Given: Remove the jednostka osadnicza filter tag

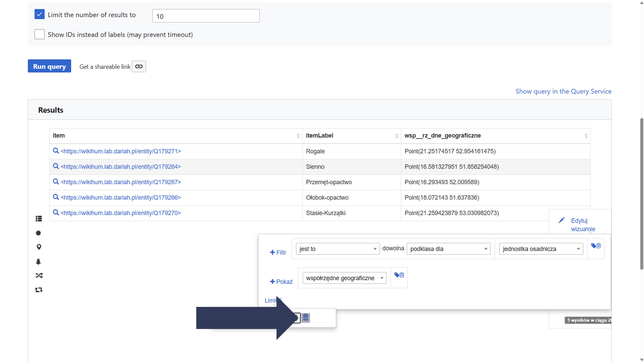Looking at the screenshot, I should [596, 246].
